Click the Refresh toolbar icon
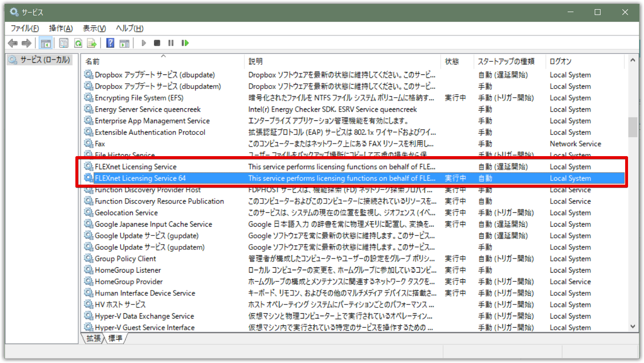 [x=77, y=44]
